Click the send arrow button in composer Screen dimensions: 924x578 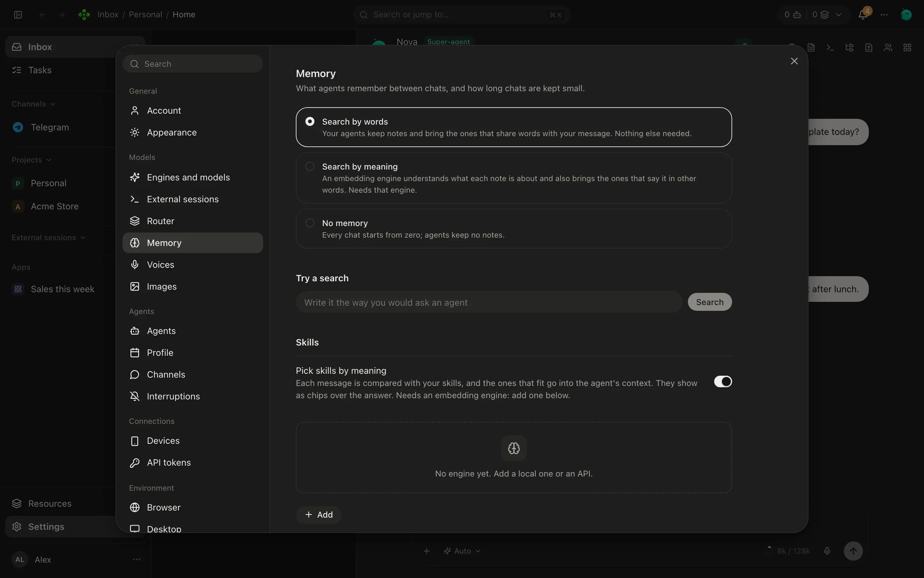[853, 551]
